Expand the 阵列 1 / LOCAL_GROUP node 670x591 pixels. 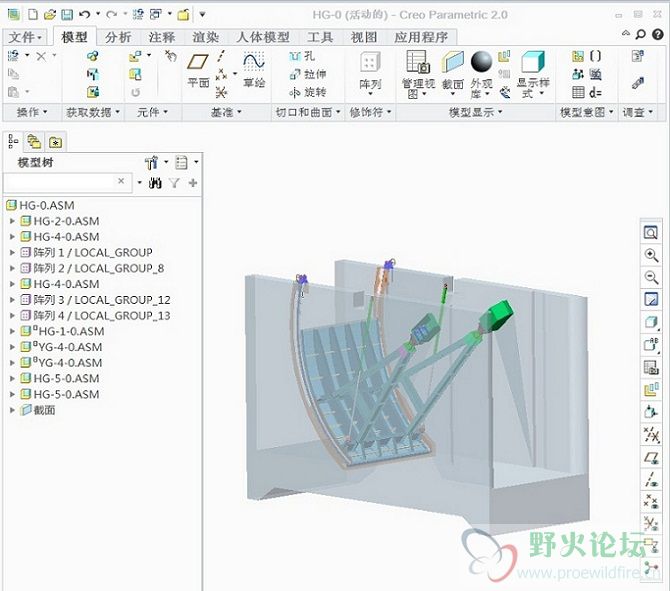pyautogui.click(x=12, y=253)
